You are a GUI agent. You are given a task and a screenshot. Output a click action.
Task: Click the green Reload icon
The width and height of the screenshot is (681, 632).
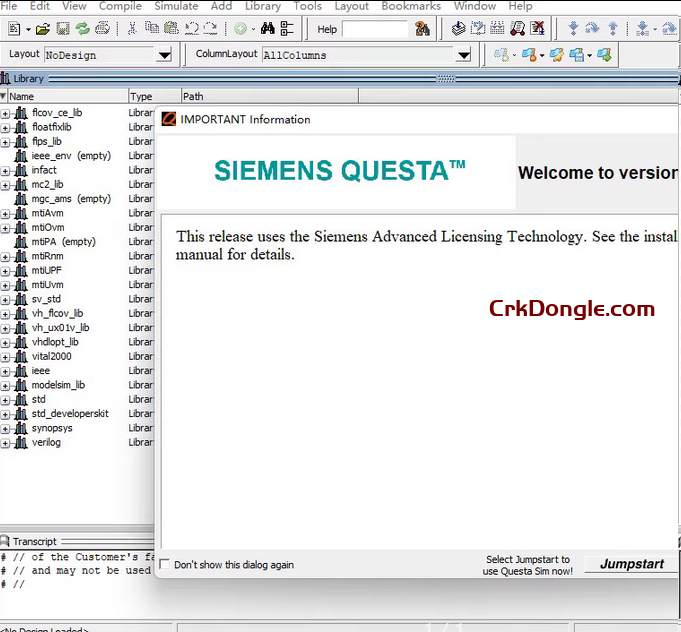click(x=82, y=29)
